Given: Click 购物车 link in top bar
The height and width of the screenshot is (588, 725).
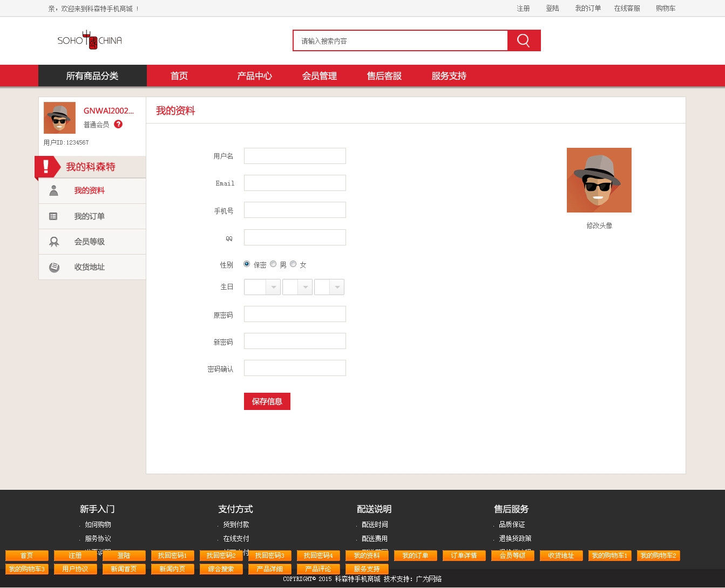Looking at the screenshot, I should pyautogui.click(x=666, y=8).
